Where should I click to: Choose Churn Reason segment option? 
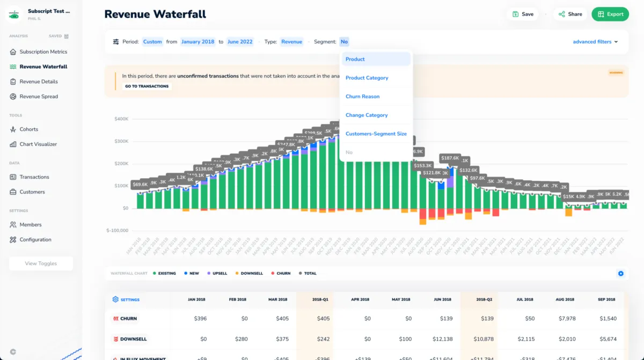pyautogui.click(x=362, y=97)
